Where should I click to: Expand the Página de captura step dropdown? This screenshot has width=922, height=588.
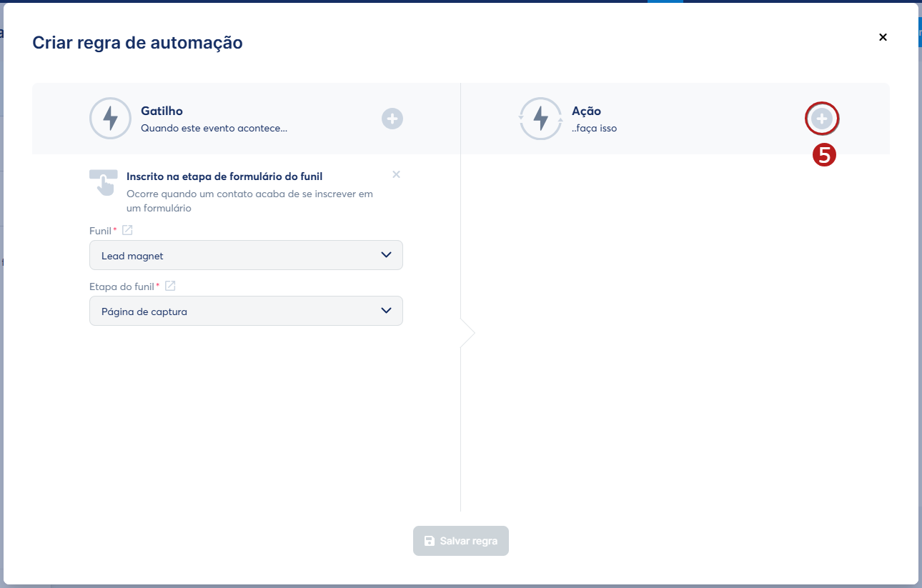point(246,311)
